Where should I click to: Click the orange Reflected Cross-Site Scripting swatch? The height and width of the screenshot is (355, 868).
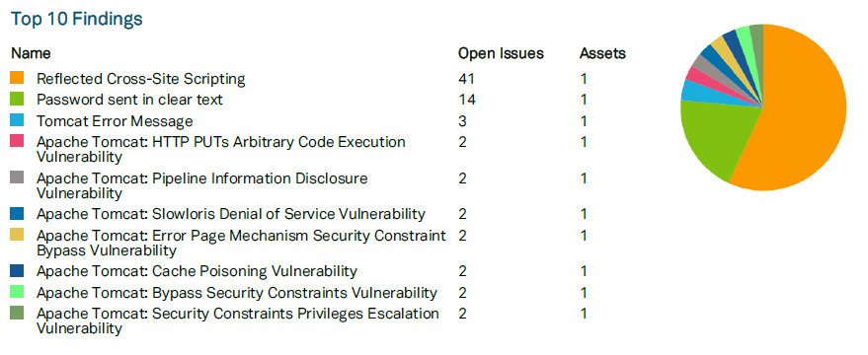point(17,78)
